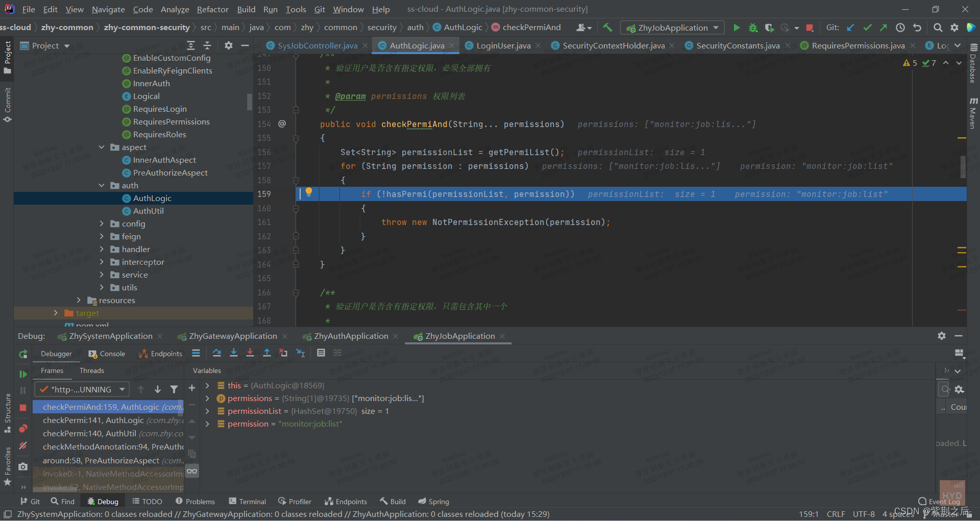Toggle the Structure tool window stripe button
The height and width of the screenshot is (521, 980).
[7, 413]
